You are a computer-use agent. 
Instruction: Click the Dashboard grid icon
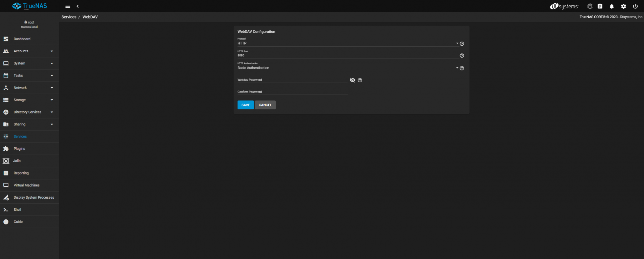[6, 39]
